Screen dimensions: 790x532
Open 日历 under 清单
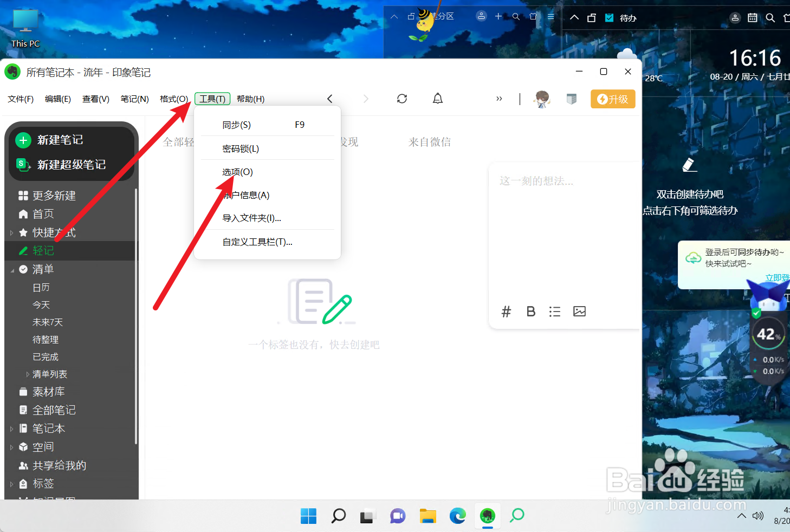[41, 288]
